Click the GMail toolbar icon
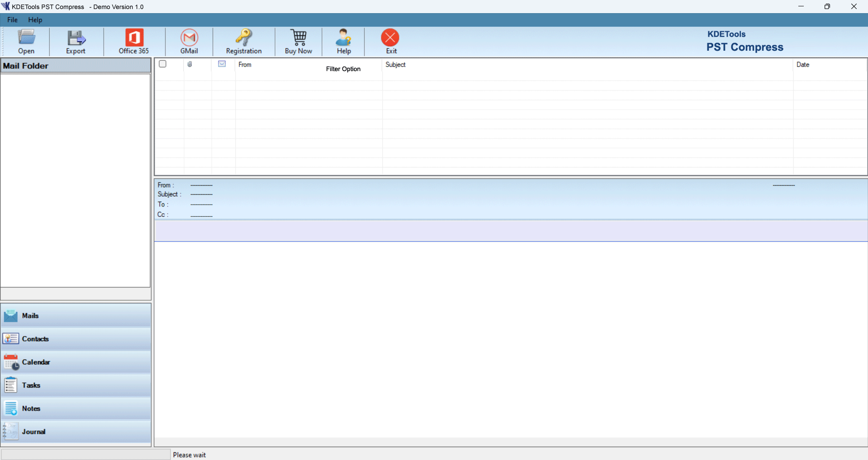 189,38
